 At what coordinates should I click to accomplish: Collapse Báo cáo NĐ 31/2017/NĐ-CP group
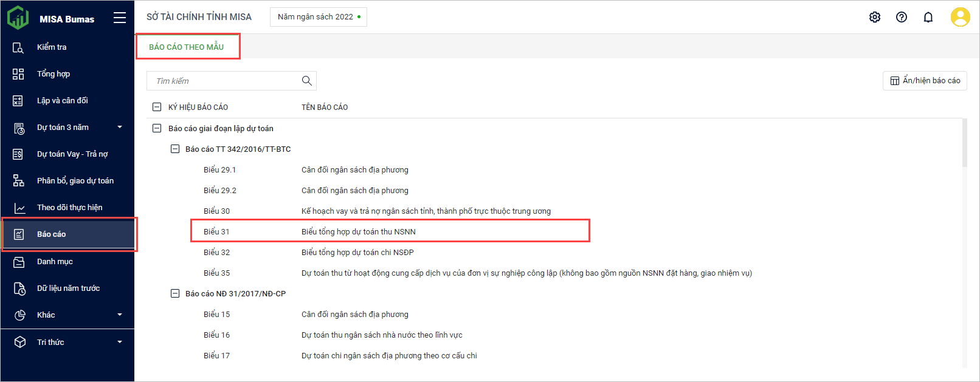click(175, 293)
